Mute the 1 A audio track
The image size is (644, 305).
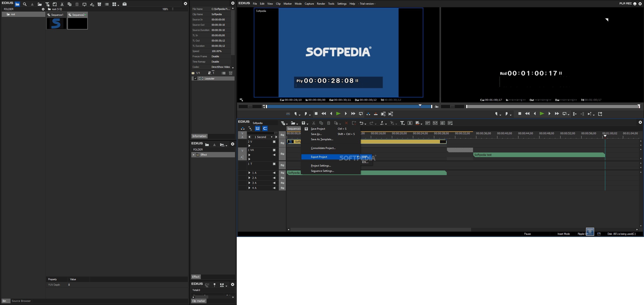[274, 173]
